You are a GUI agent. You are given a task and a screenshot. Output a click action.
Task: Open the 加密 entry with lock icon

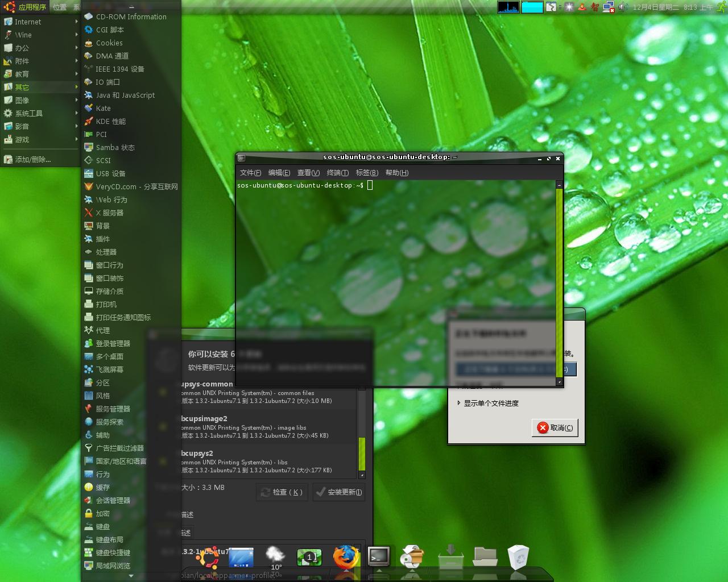pyautogui.click(x=131, y=513)
